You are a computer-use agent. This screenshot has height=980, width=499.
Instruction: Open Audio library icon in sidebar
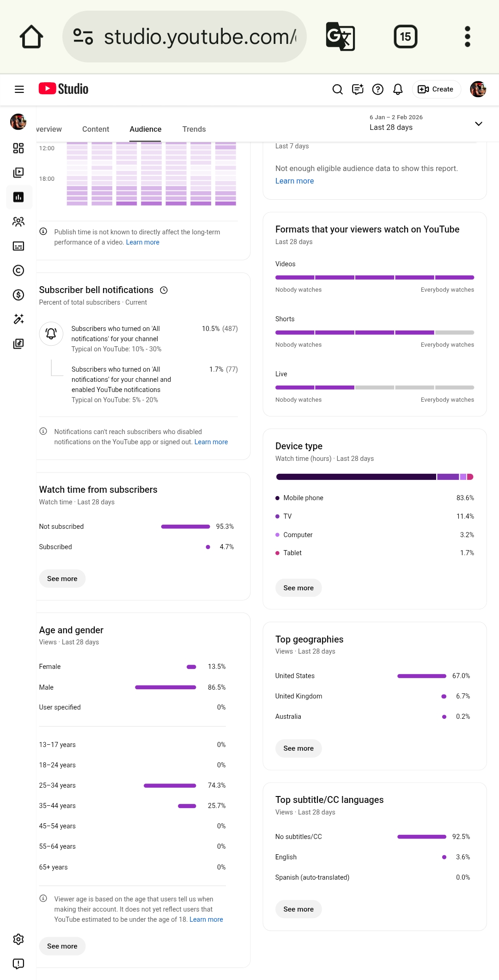coord(18,343)
